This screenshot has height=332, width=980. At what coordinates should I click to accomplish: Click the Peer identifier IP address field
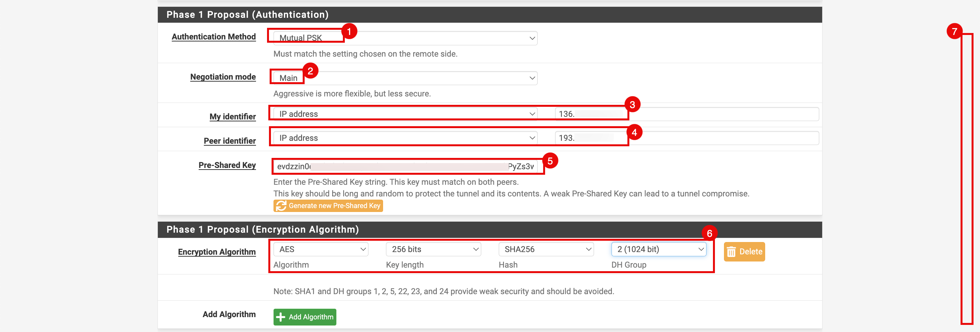[x=686, y=138]
